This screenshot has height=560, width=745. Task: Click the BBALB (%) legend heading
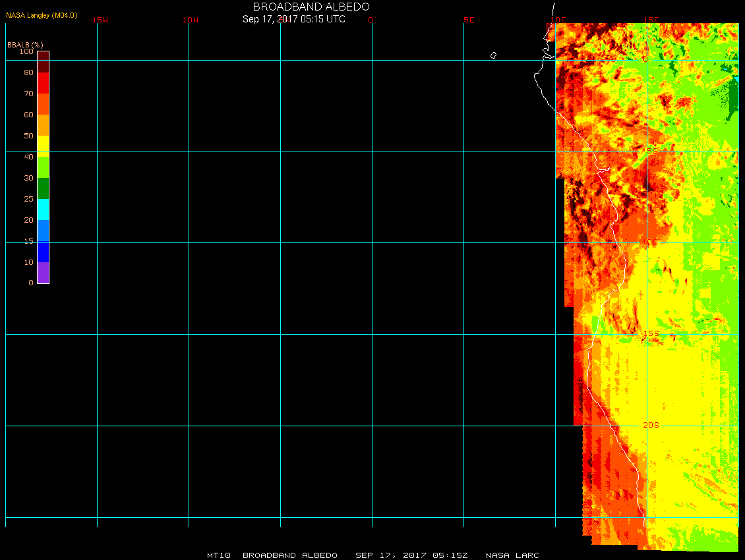click(25, 44)
